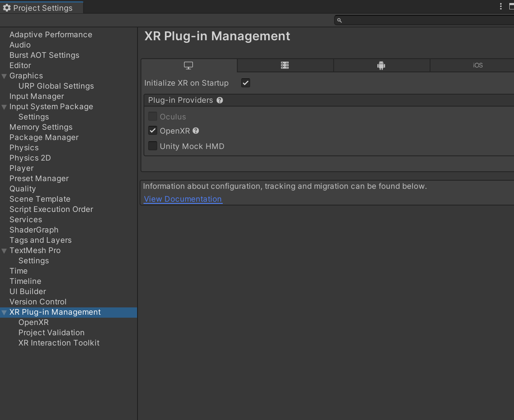Uncheck the OpenXR plug-in provider
514x420 pixels.
(153, 131)
